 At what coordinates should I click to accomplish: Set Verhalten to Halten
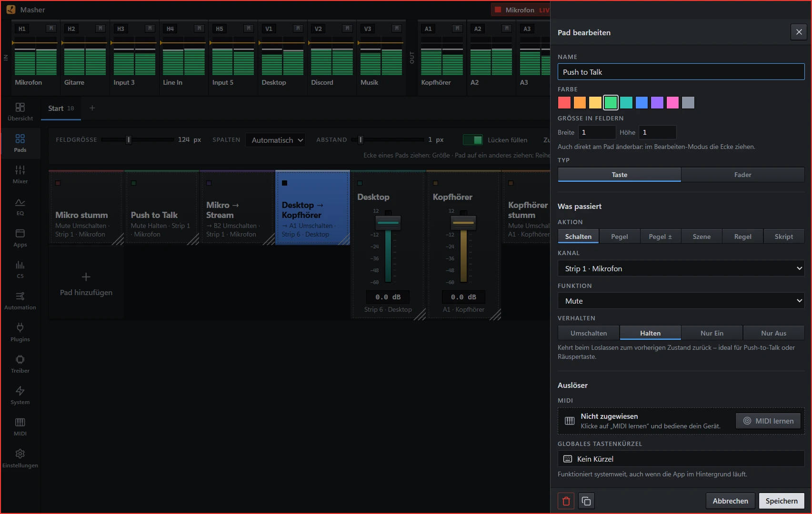[650, 333]
